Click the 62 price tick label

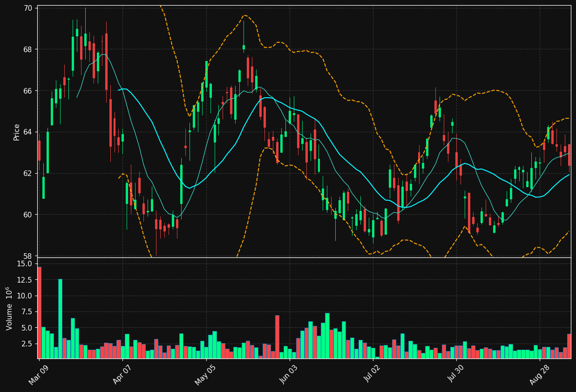point(28,173)
